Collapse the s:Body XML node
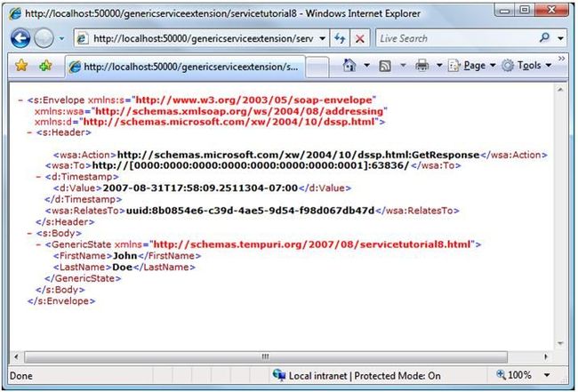 pos(29,234)
